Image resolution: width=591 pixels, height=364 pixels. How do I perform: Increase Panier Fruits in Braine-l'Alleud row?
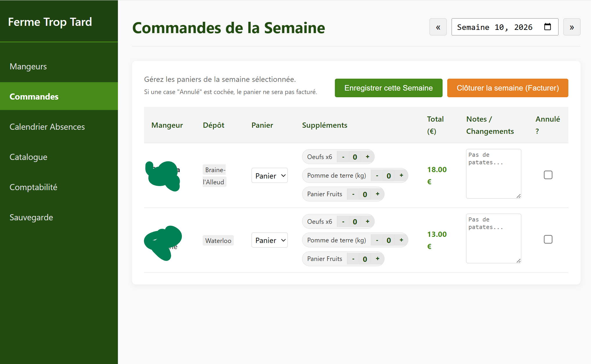[x=378, y=194]
